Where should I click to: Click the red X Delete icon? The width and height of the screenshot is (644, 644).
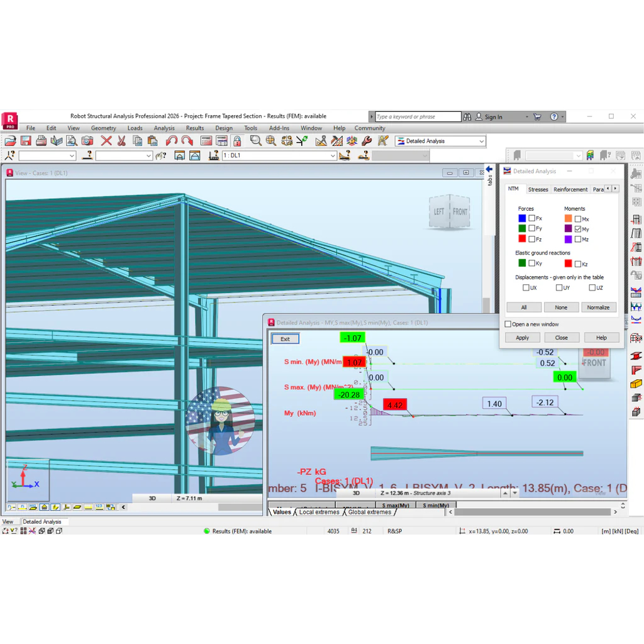106,141
